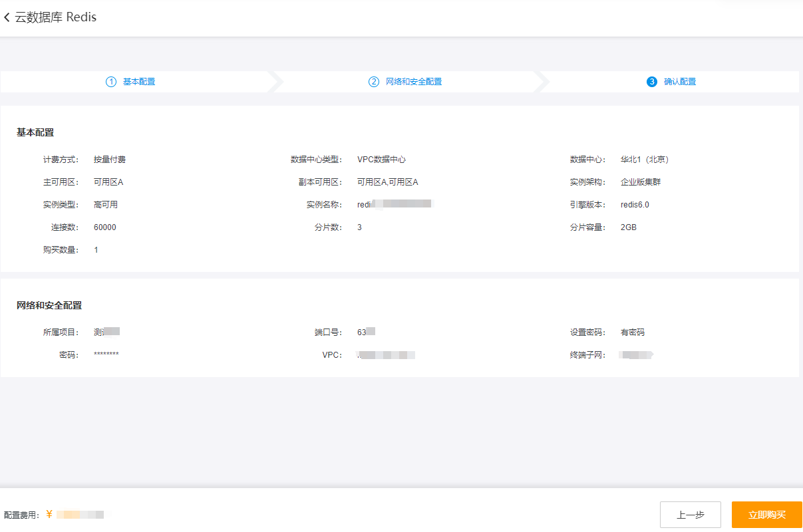The height and width of the screenshot is (532, 803).
Task: Click the 华北1（北京） data center value
Action: [x=645, y=160]
